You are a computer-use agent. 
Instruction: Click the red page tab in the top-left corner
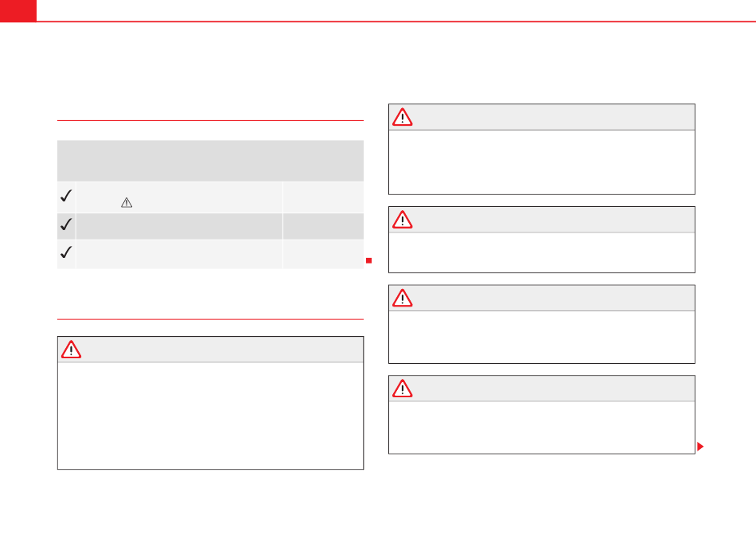pyautogui.click(x=18, y=10)
